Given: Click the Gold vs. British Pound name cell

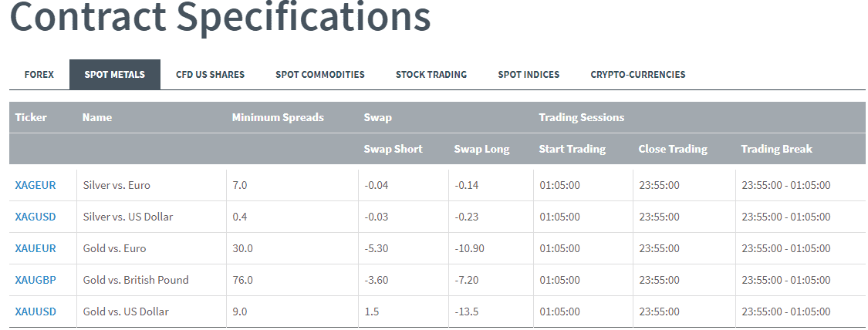Looking at the screenshot, I should (136, 281).
